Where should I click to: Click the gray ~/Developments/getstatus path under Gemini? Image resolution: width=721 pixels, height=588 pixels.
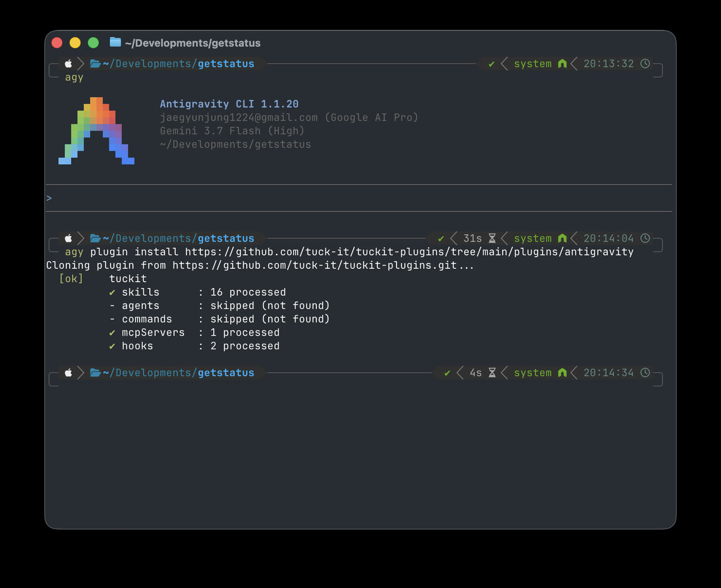[235, 144]
